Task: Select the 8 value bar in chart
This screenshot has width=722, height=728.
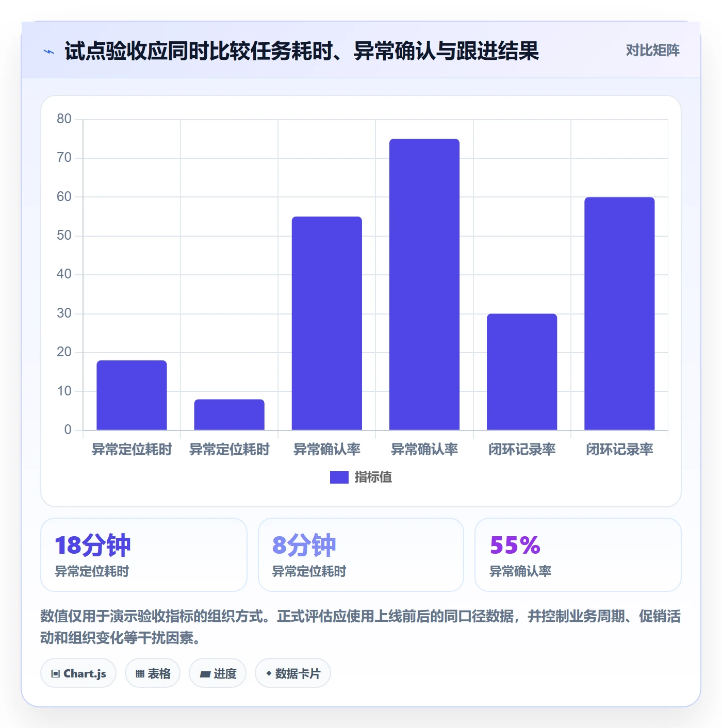Action: [x=229, y=415]
